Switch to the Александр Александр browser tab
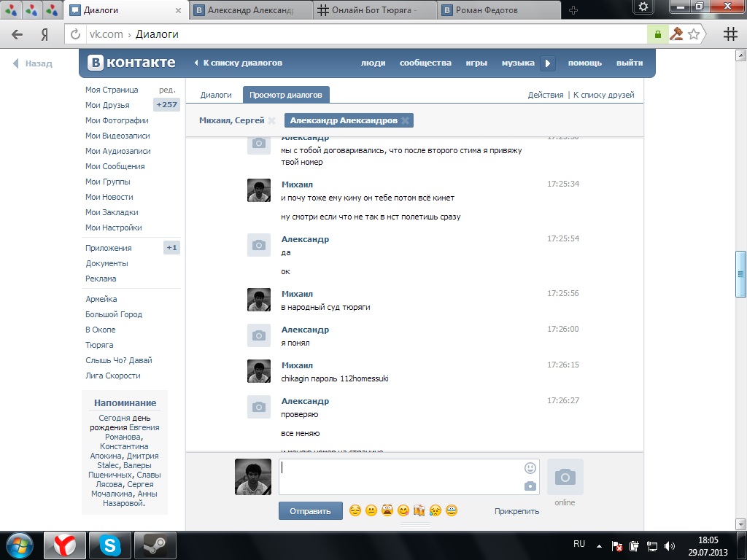Viewport: 747px width, 560px height. pyautogui.click(x=252, y=10)
